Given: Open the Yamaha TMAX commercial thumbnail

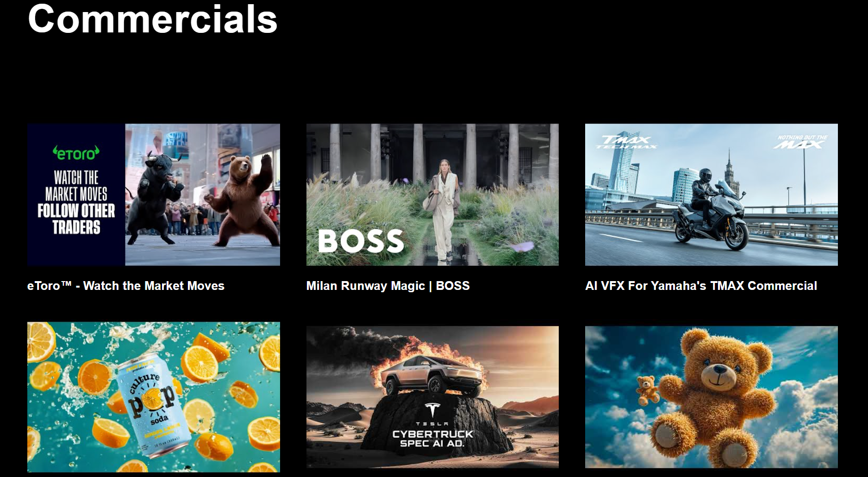Looking at the screenshot, I should coord(712,195).
